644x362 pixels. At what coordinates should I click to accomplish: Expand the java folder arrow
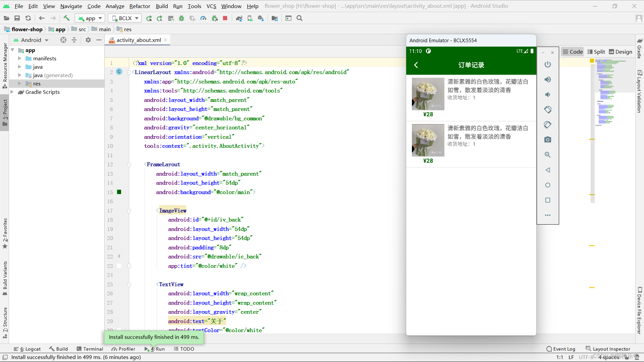[19, 67]
